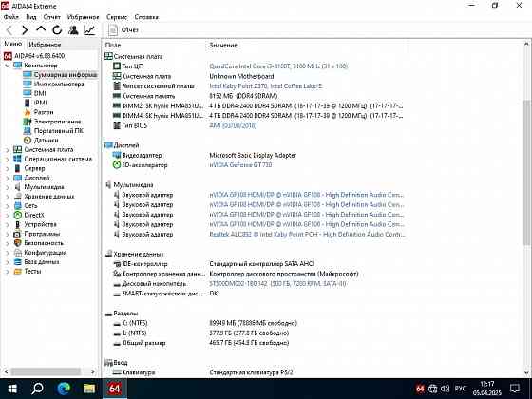Image resolution: width=532 pixels, height=399 pixels.
Task: Go back with the left arrow toolbar button
Action: tap(9, 30)
